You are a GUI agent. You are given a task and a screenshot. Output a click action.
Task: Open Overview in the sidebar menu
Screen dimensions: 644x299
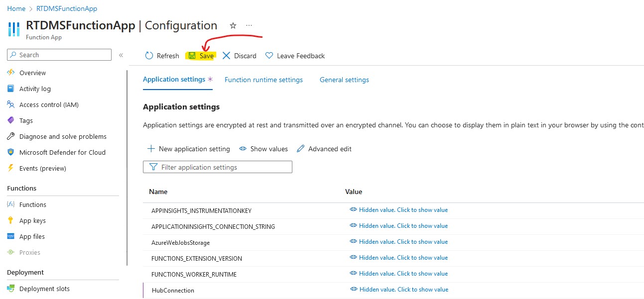point(32,73)
